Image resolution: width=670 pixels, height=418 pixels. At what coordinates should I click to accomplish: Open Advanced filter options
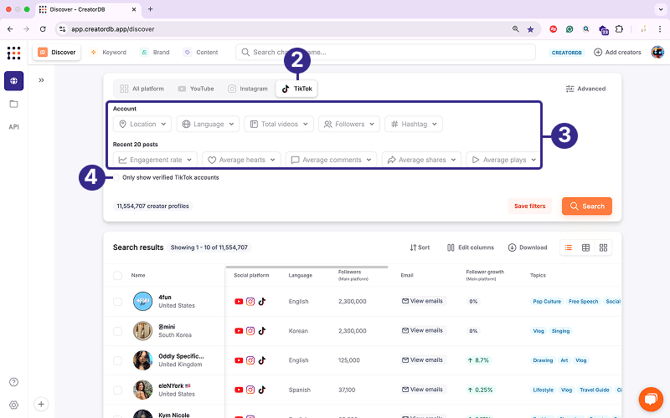click(x=586, y=89)
